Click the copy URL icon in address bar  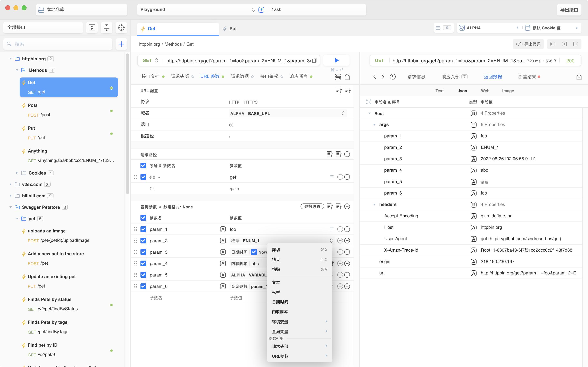[x=314, y=60]
